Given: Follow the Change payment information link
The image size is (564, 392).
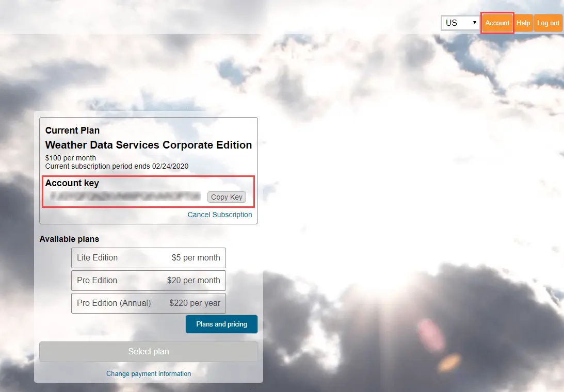Looking at the screenshot, I should (149, 373).
